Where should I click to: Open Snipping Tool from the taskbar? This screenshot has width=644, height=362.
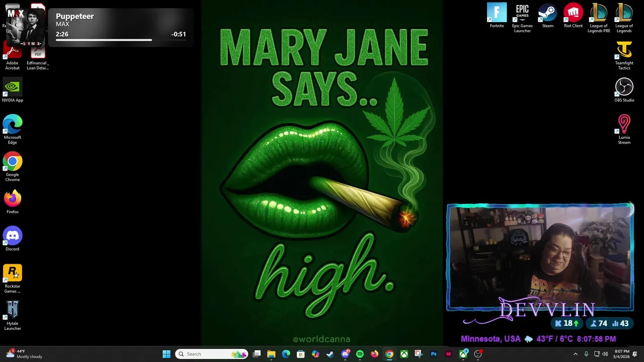pyautogui.click(x=419, y=354)
